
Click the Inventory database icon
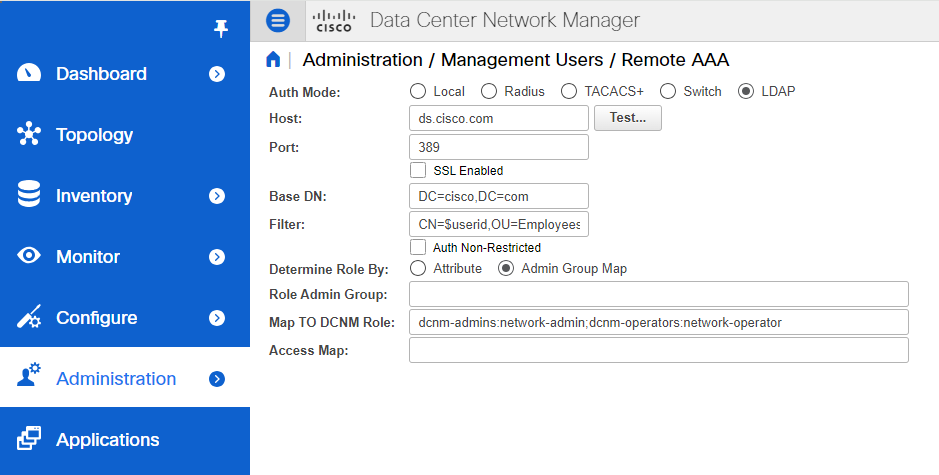[29, 196]
